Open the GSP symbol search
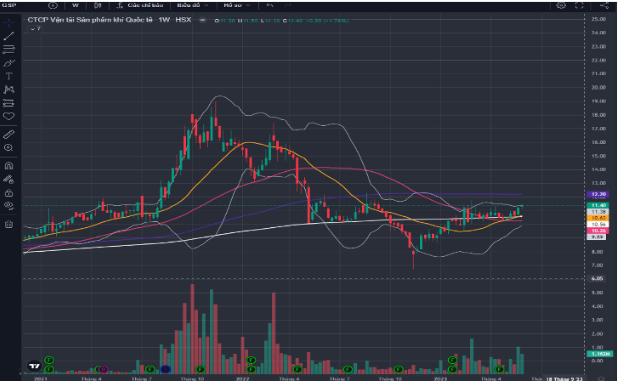The height and width of the screenshot is (381, 617). point(9,5)
